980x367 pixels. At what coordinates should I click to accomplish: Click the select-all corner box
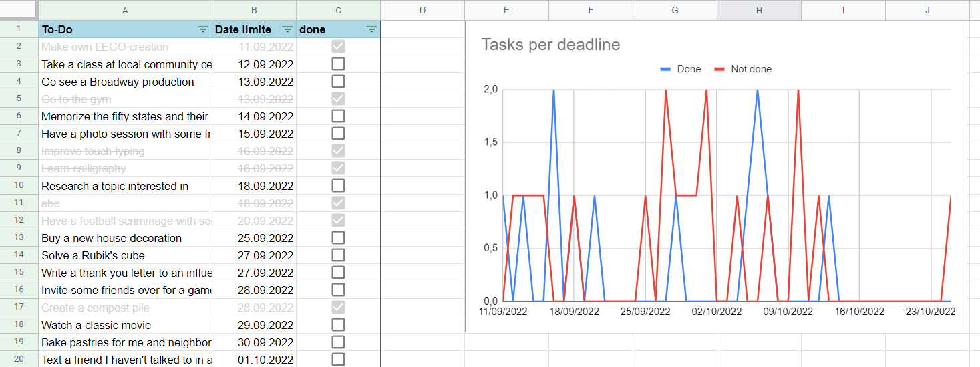(x=19, y=10)
